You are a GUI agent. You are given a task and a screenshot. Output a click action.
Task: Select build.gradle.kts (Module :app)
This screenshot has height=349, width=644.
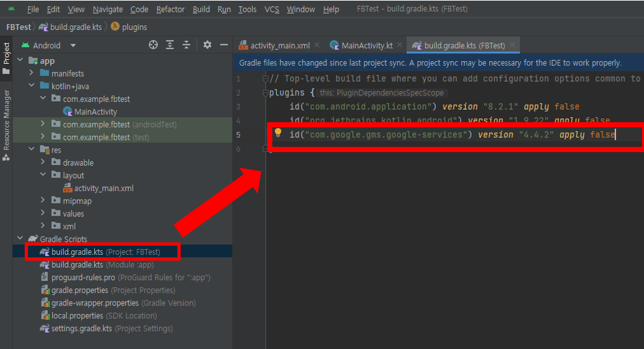click(x=97, y=265)
